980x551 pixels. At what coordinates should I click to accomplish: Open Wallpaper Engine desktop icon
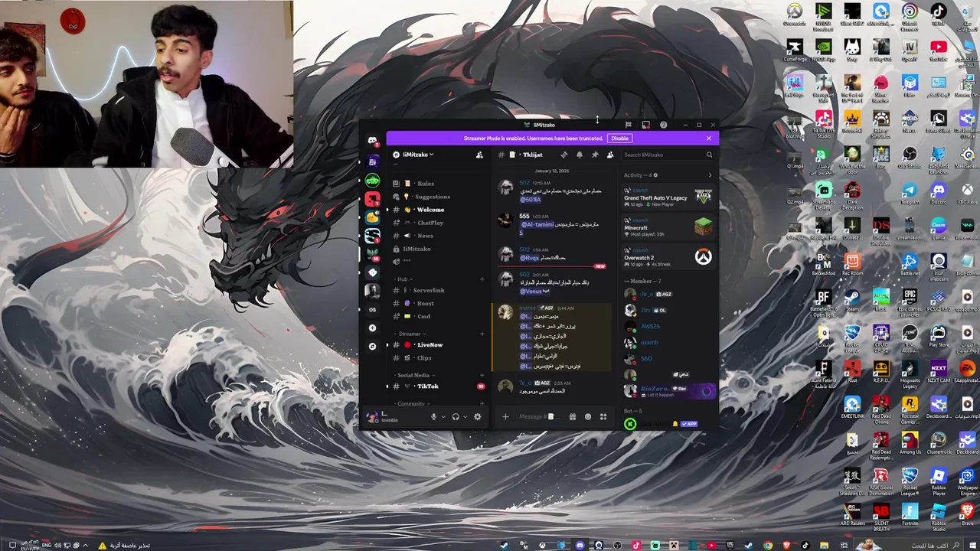click(x=967, y=482)
